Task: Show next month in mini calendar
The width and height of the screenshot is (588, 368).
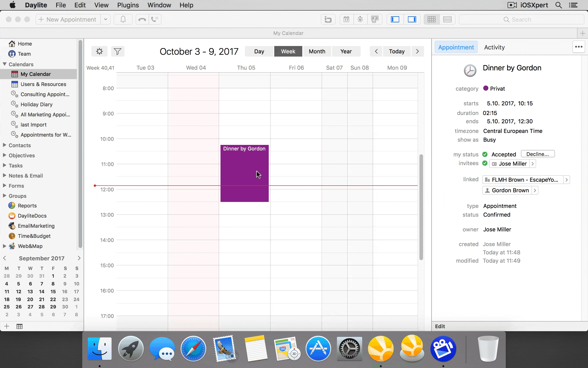Action: point(79,258)
